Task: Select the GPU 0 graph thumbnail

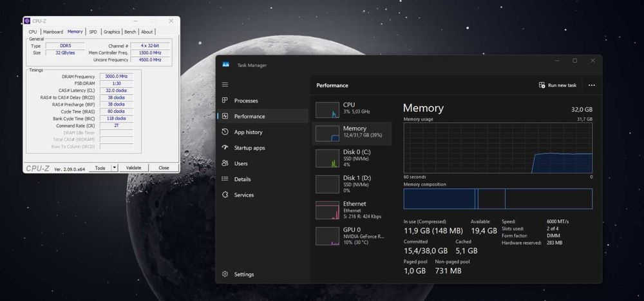Action: [x=327, y=236]
